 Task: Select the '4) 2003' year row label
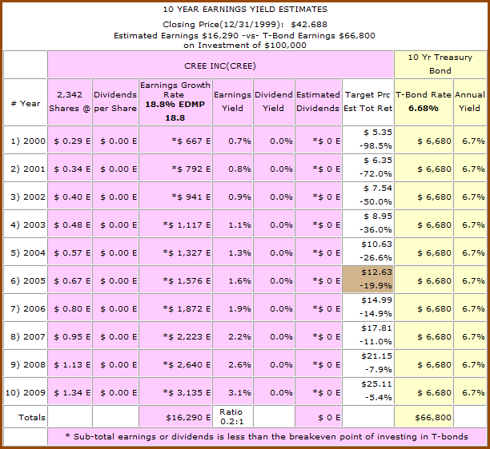pos(25,224)
